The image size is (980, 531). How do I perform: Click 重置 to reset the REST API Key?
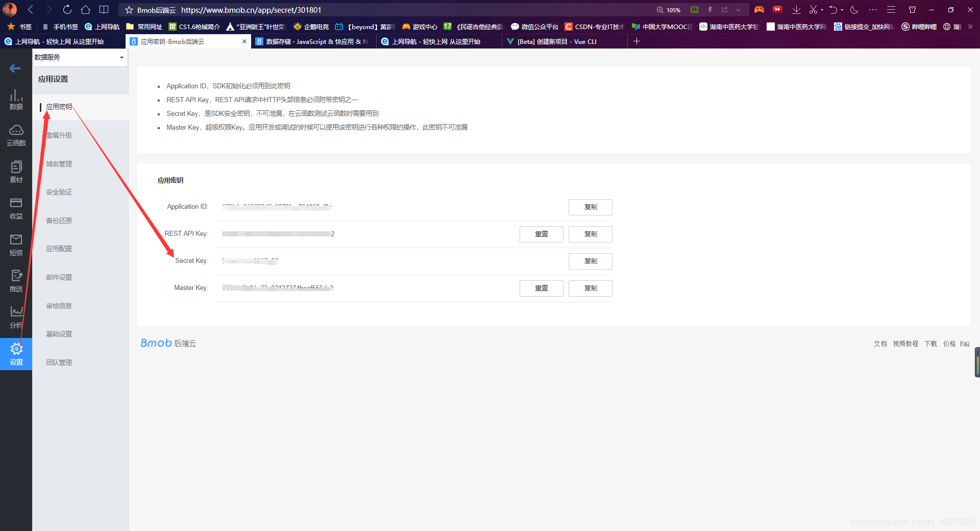pyautogui.click(x=541, y=234)
